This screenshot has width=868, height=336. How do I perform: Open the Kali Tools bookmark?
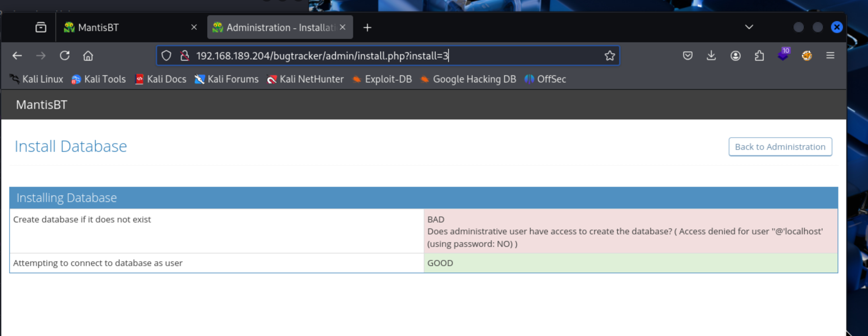99,79
